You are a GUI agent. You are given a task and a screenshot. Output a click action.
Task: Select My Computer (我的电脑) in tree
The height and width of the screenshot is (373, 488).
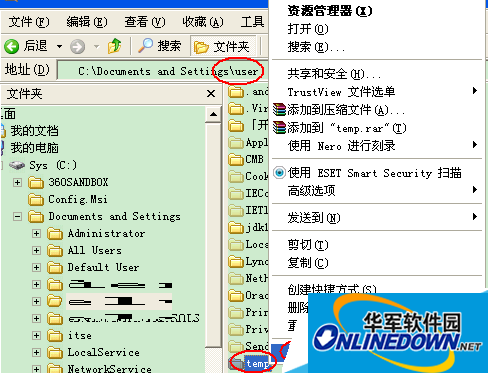(34, 148)
